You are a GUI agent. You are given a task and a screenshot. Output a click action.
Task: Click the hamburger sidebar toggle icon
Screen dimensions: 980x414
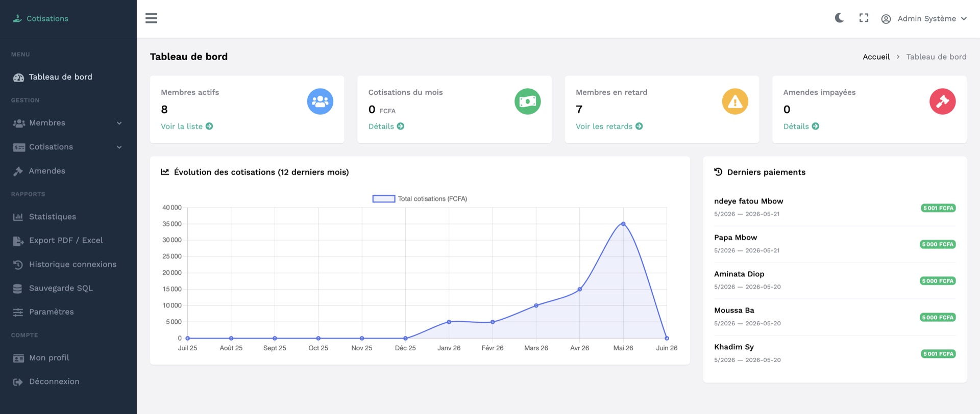[151, 18]
